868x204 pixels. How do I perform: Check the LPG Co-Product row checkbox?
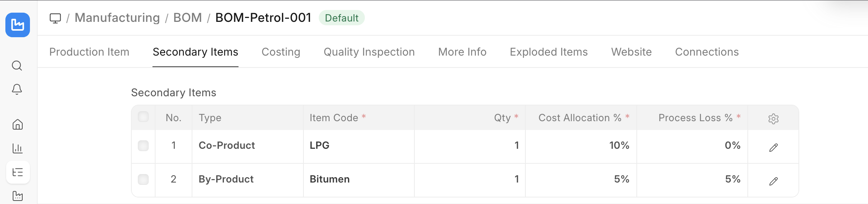click(143, 146)
